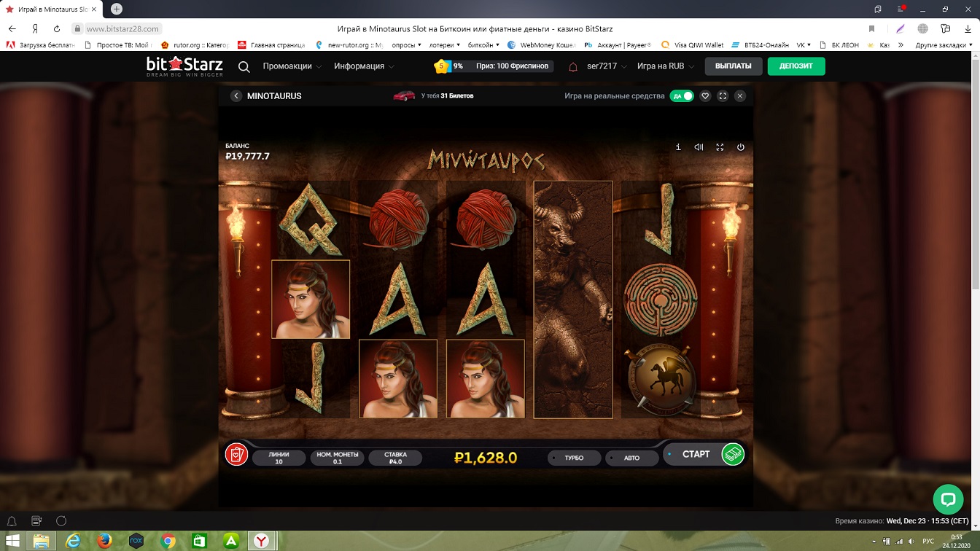Expand the биткоин bookmarks folder
Screen dimensions: 980x551
coord(483,45)
